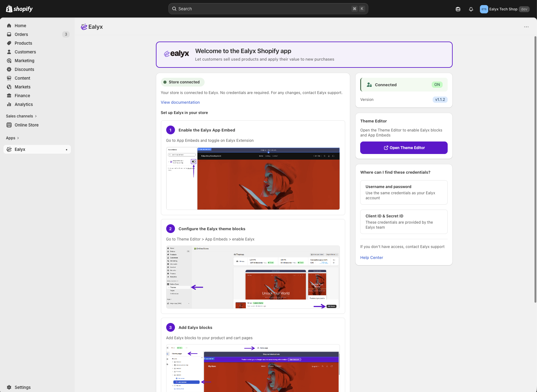
Task: Follow the Help Center link
Action: pyautogui.click(x=371, y=258)
